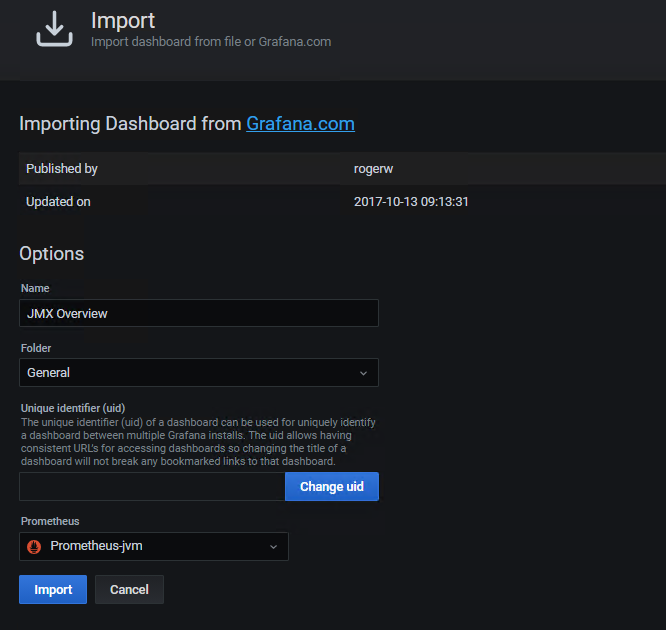Open the Grafana.com link
The width and height of the screenshot is (666, 630).
point(300,124)
